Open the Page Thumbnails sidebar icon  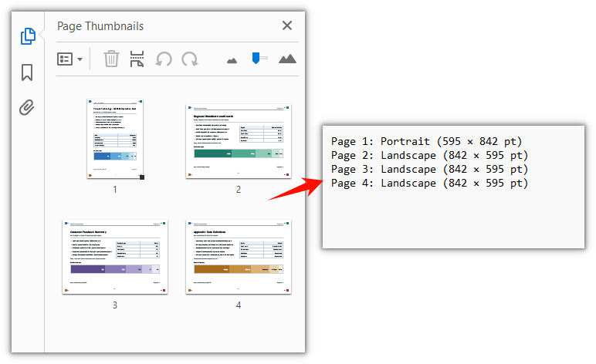28,36
